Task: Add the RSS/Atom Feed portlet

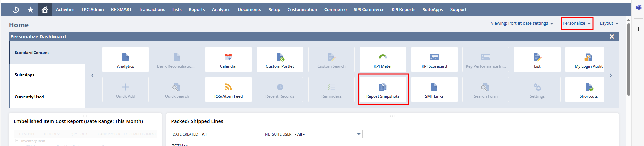Action: (x=228, y=90)
